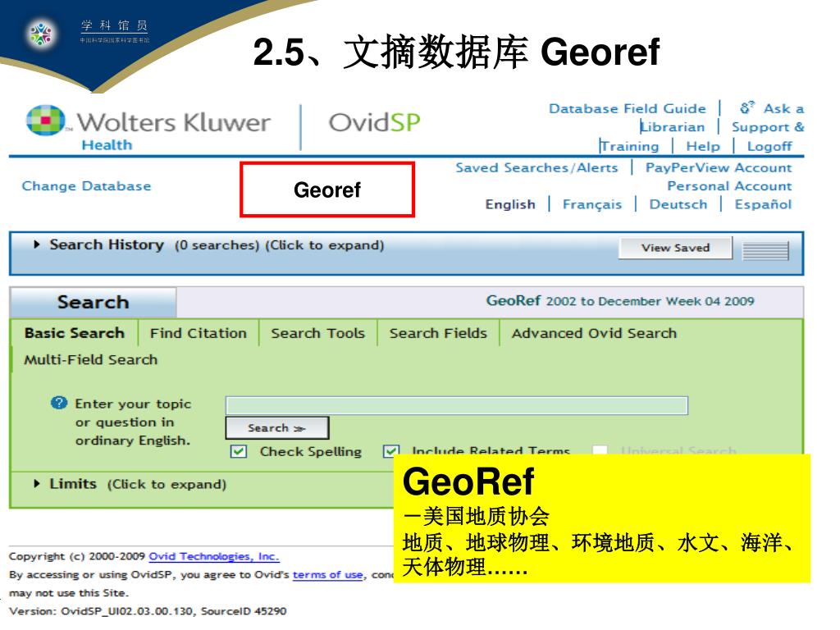Toggle the Include Related Terms checkbox
840x630 pixels.
(391, 450)
